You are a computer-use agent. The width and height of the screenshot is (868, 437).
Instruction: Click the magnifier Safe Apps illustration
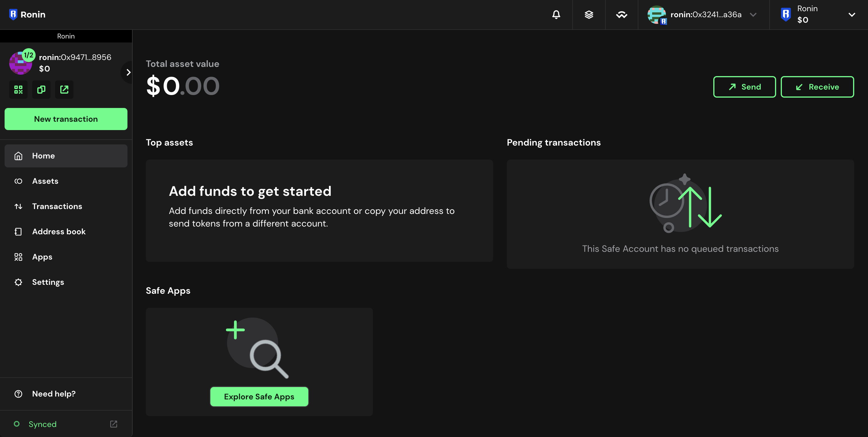pos(258,348)
